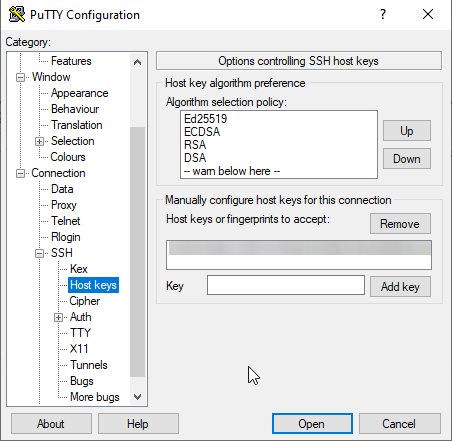
Task: Click Open to start the session
Action: [312, 424]
